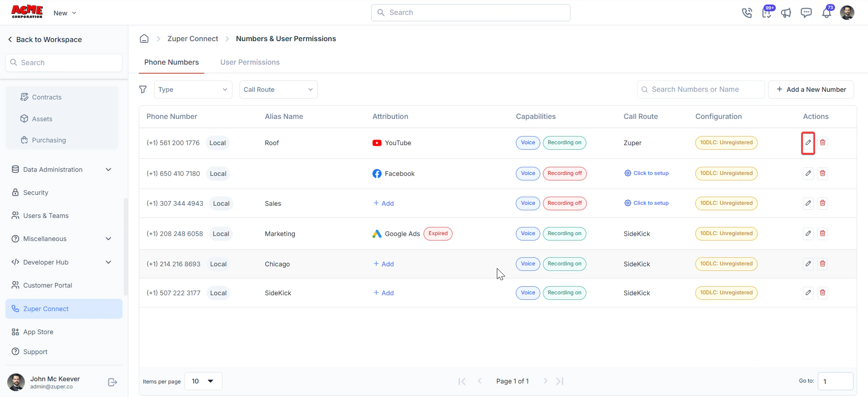Edit the (+1) 307 344 4943 number

click(808, 203)
